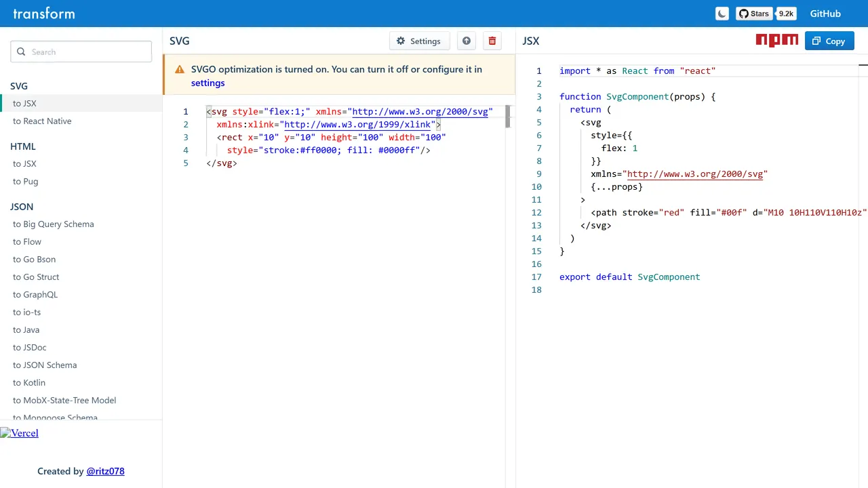
Task: Copy the JSX output
Action: (x=829, y=41)
